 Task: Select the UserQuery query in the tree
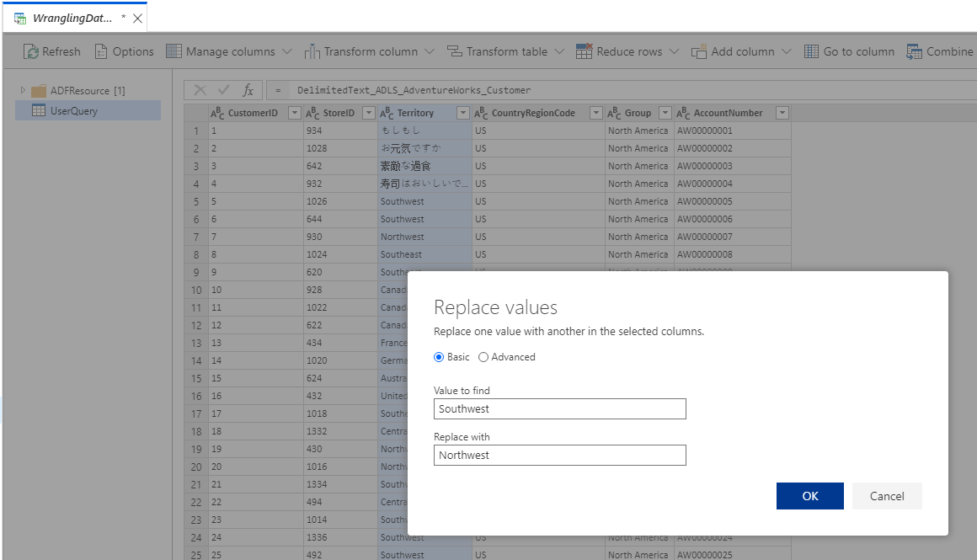click(x=88, y=111)
